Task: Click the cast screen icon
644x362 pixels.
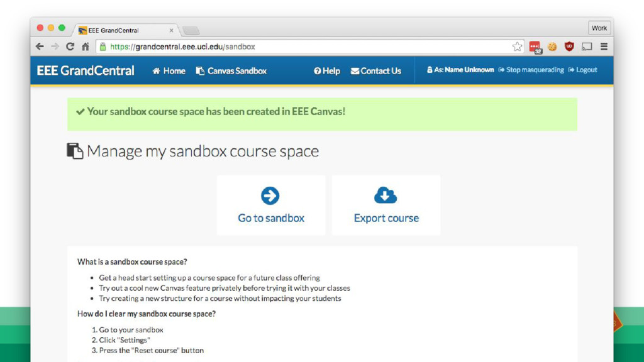Action: [x=587, y=47]
